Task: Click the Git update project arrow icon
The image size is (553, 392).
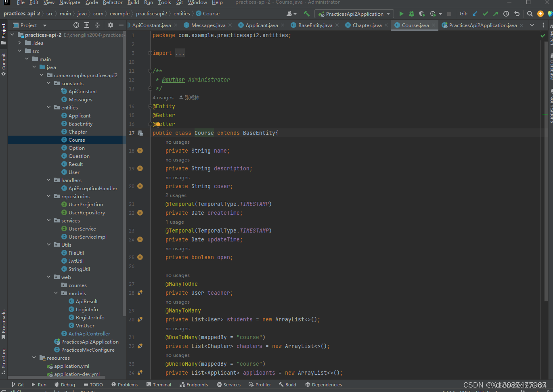Action: [x=475, y=14]
